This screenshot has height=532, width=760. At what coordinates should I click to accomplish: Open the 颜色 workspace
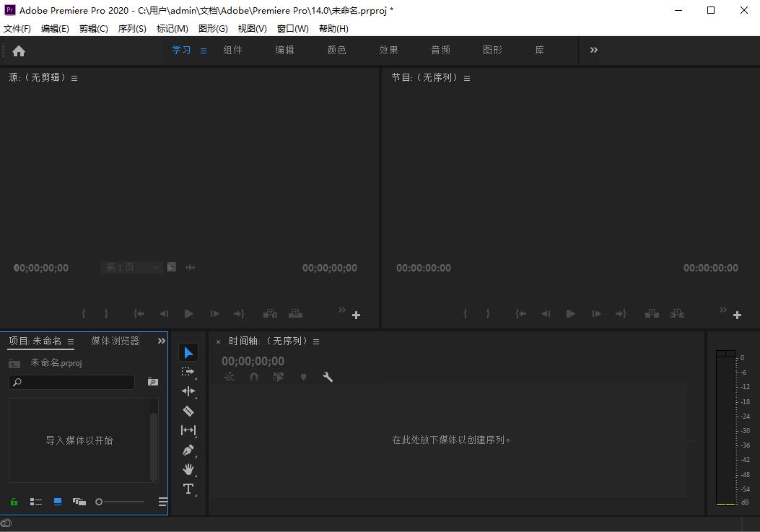pos(337,50)
